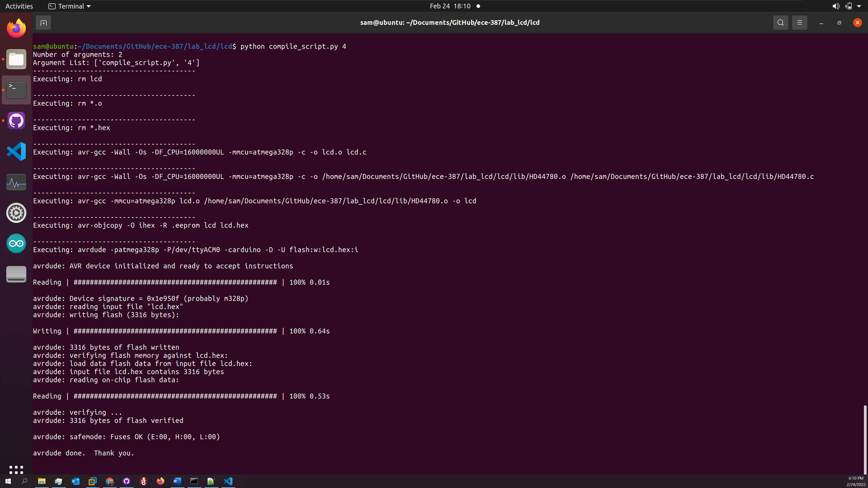
Task: Restore down the terminal window
Action: coord(839,23)
